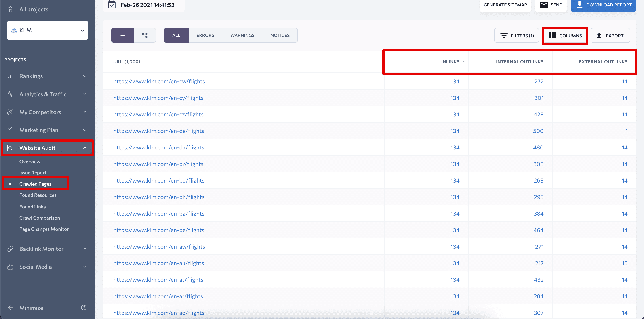Click the Social Media thumbs-up icon
Image resolution: width=644 pixels, height=319 pixels.
pos(10,267)
